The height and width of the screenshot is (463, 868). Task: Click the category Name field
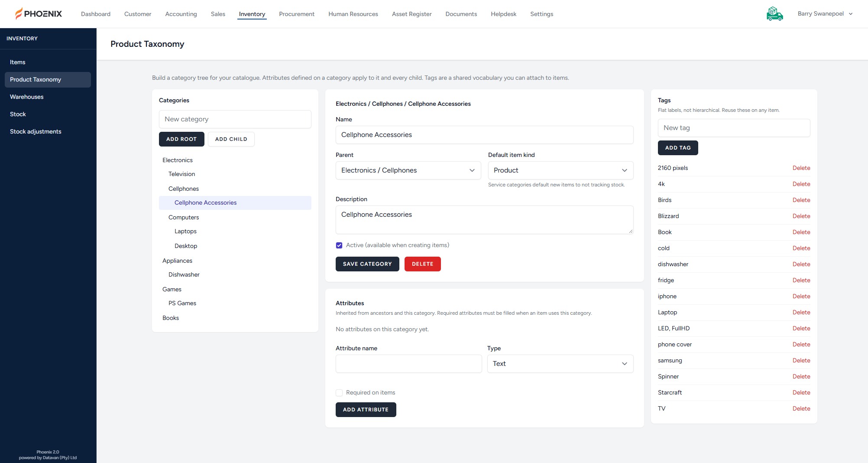click(485, 135)
